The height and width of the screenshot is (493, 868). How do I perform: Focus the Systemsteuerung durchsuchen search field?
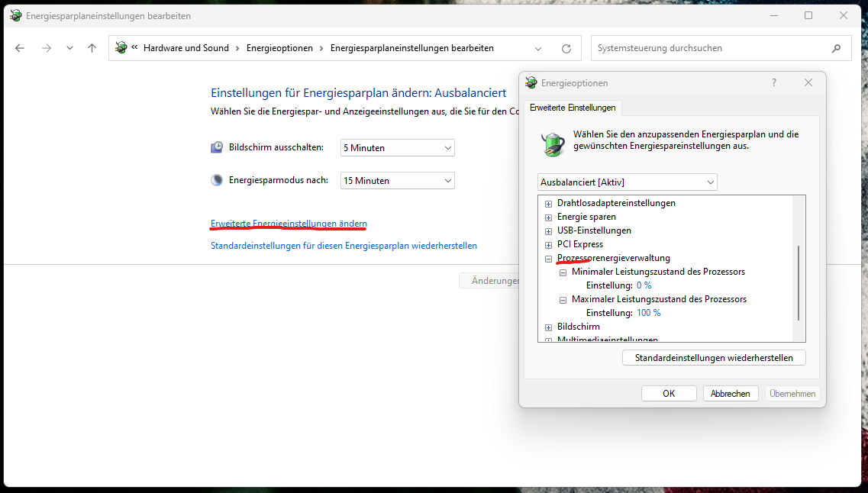[x=721, y=48]
